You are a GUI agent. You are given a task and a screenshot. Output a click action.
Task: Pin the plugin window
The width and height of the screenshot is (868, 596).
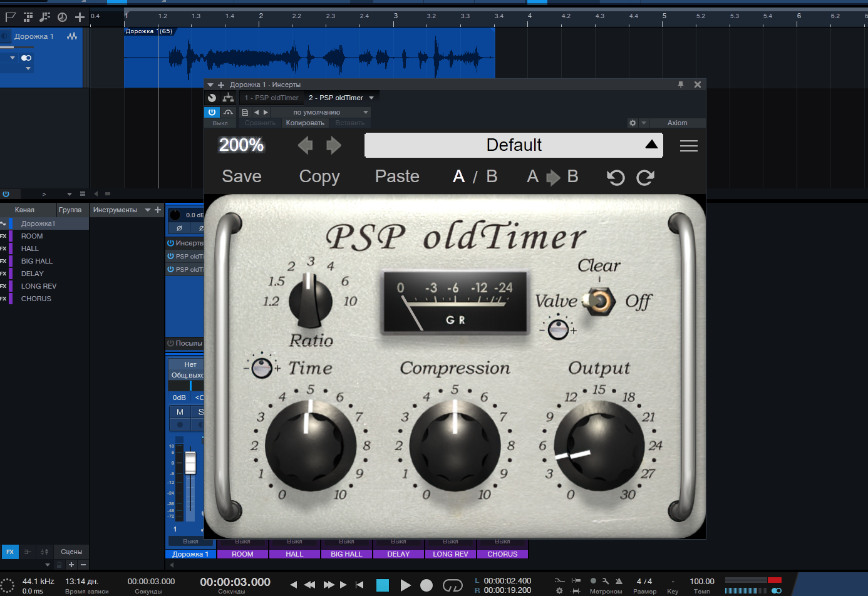681,85
